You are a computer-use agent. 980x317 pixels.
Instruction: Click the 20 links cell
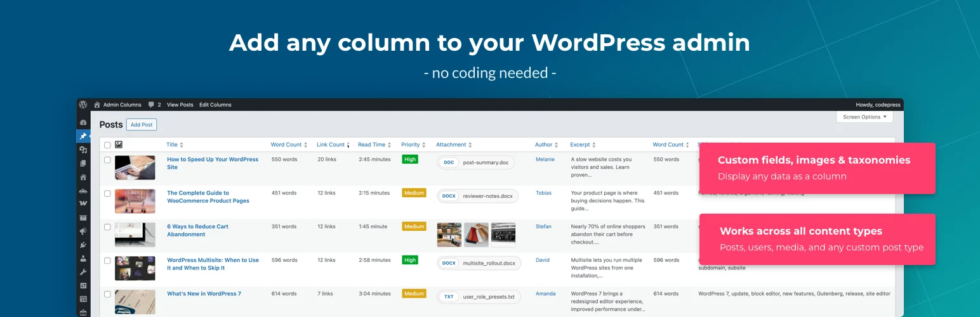coord(327,159)
